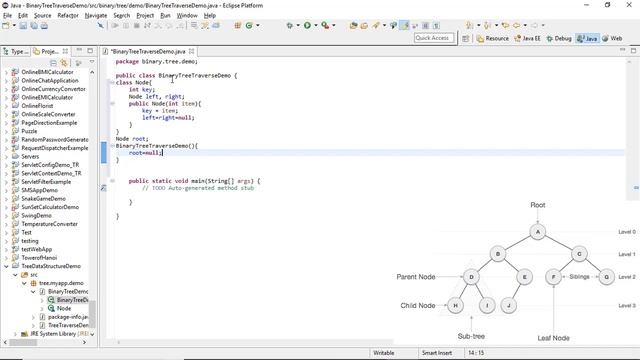640x360 pixels.
Task: Open the Window menu
Action: (187, 16)
